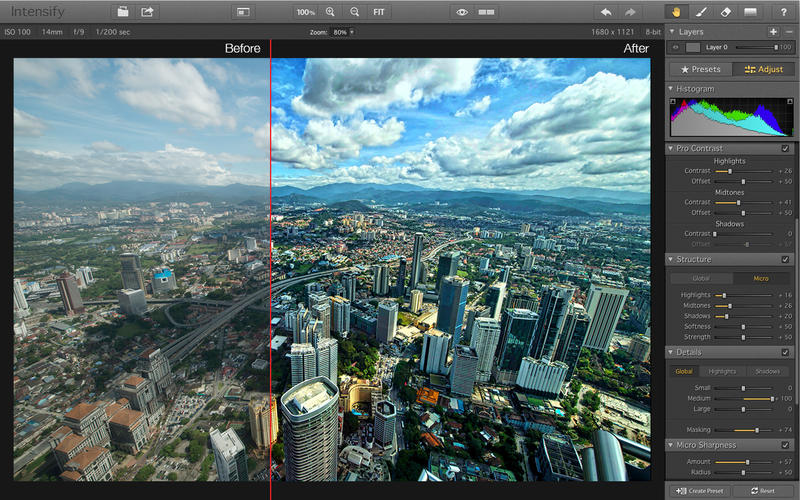Collapse the Histogram section
800x500 pixels.
671,89
